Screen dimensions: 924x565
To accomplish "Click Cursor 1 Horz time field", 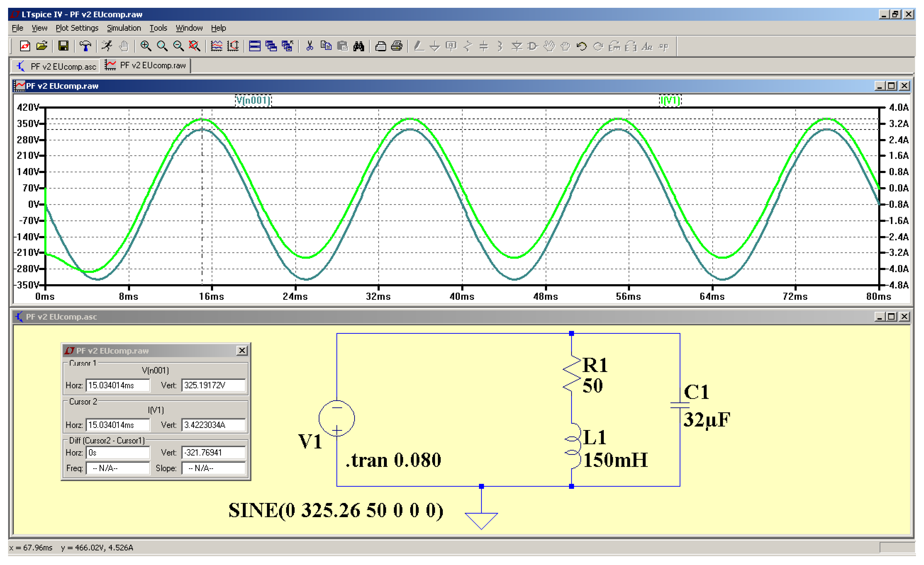I will [118, 385].
